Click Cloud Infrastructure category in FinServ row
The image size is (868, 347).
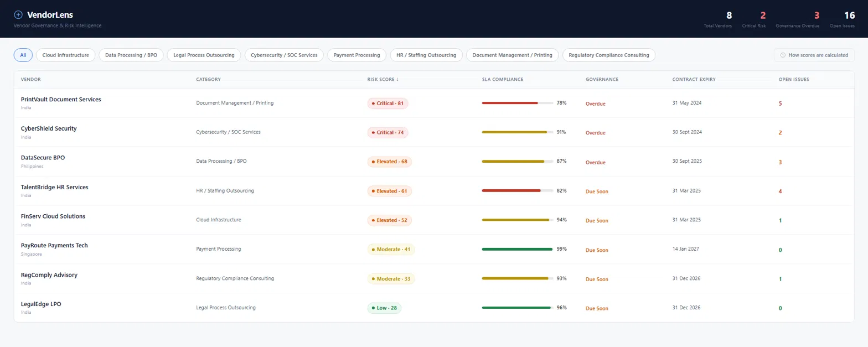pos(219,220)
